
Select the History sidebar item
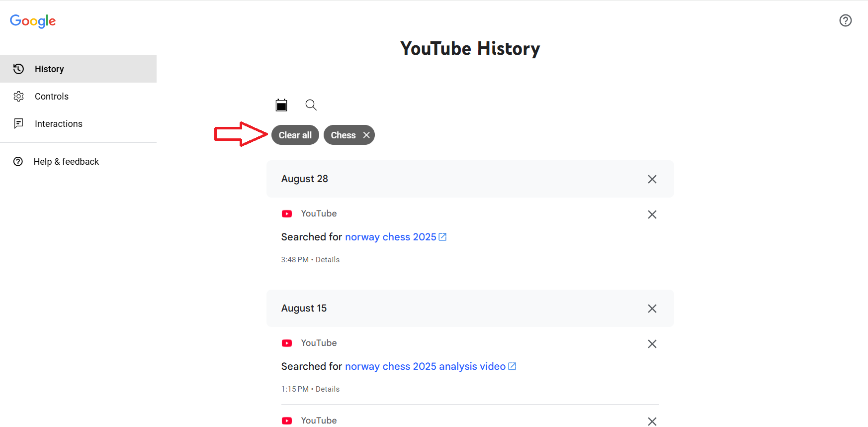(x=79, y=69)
